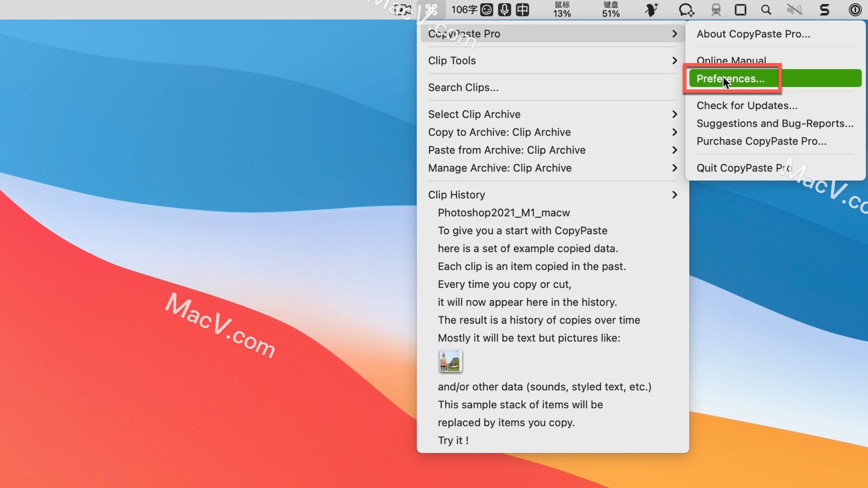868x488 pixels.
Task: Click the microphone icon in menu bar
Action: pyautogui.click(x=505, y=9)
